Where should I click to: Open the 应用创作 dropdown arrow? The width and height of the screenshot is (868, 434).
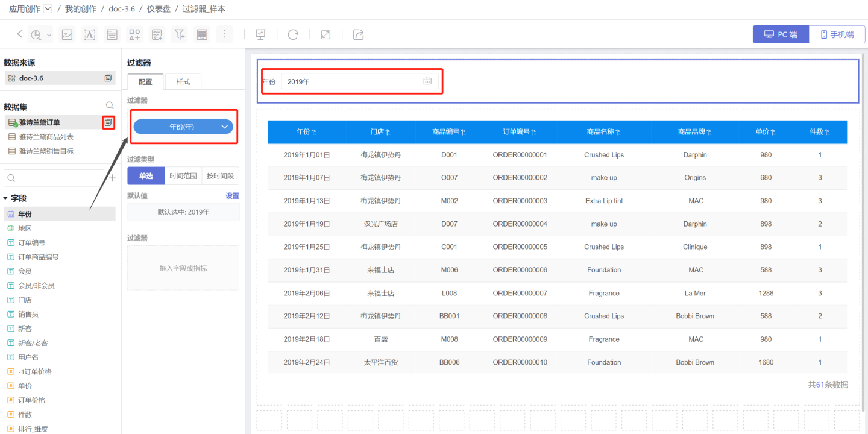[48, 9]
